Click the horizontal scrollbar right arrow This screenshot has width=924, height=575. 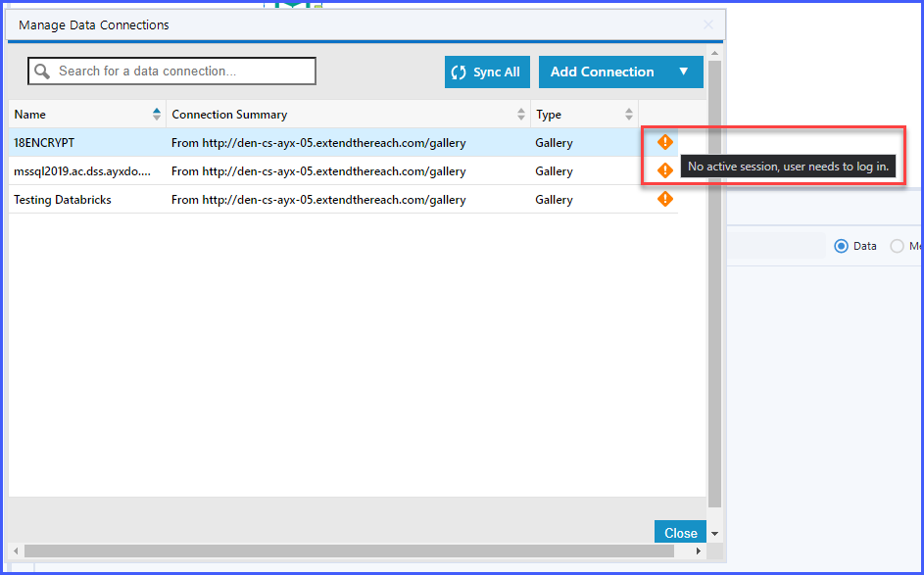699,551
